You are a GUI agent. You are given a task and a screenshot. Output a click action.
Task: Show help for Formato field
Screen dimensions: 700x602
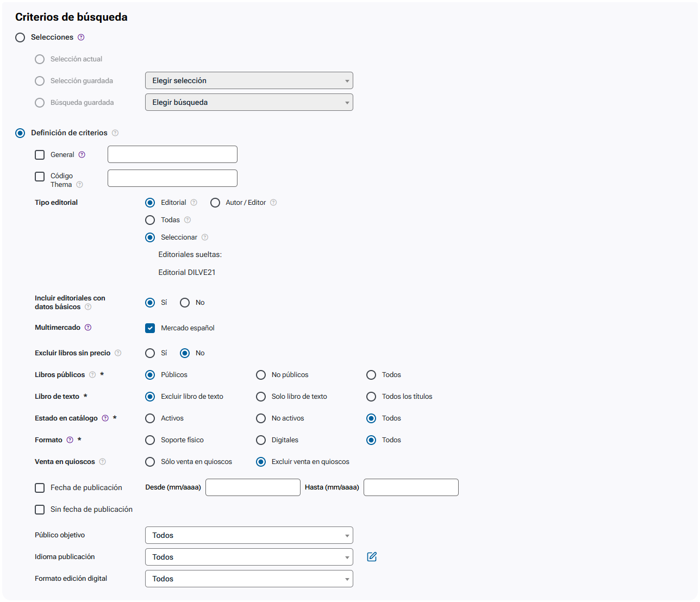(70, 440)
